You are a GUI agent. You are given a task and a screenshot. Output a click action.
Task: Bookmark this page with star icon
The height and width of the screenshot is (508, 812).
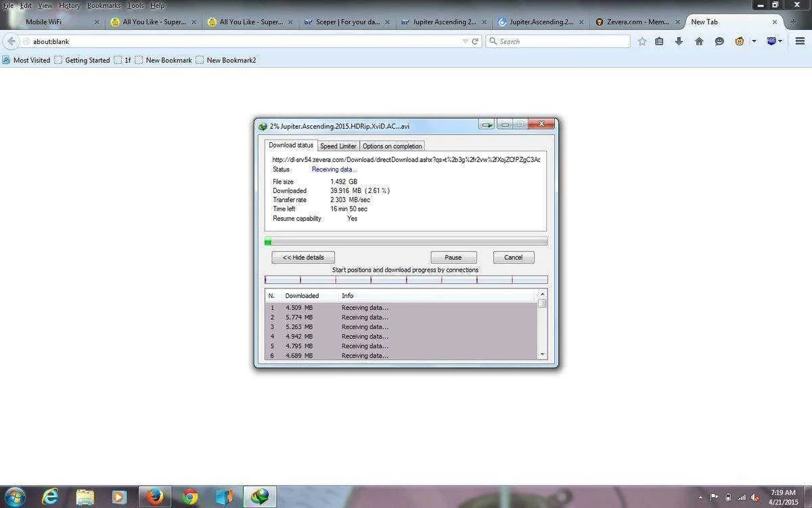pos(642,41)
